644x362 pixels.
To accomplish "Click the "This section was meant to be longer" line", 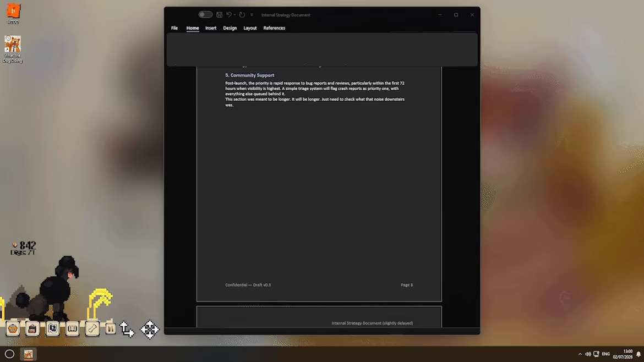I will (315, 100).
